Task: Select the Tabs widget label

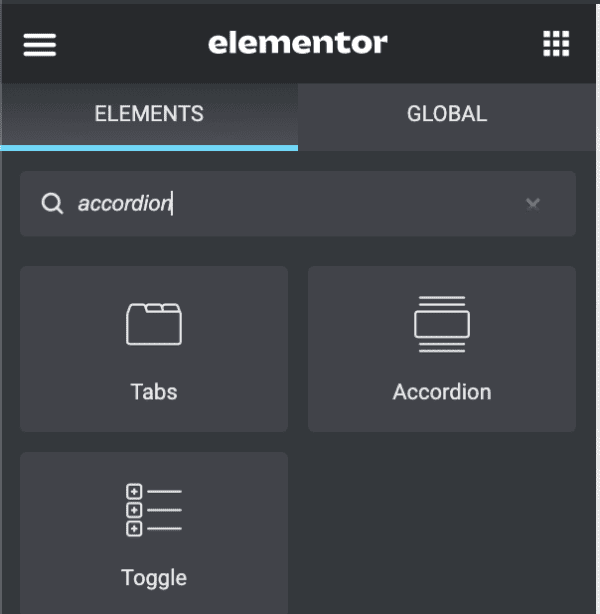Action: coord(154,391)
